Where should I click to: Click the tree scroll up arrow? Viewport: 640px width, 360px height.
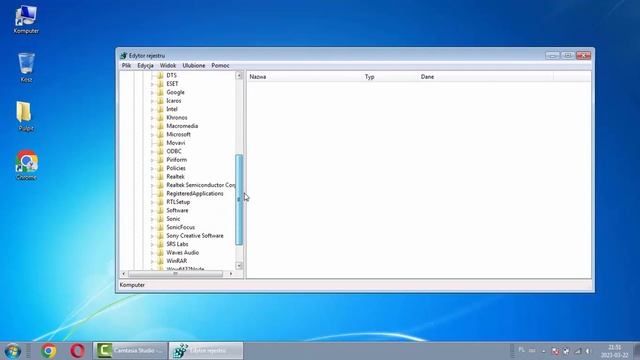click(239, 76)
